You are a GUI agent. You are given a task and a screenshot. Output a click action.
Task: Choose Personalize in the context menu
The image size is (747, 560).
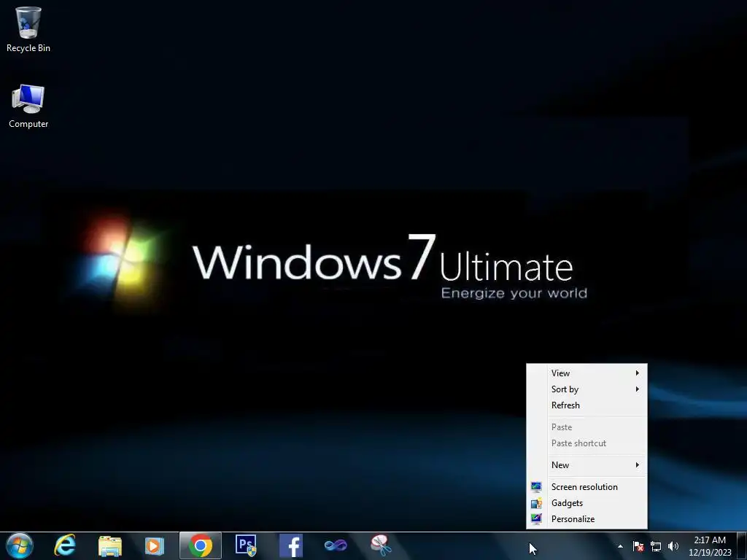coord(587,519)
